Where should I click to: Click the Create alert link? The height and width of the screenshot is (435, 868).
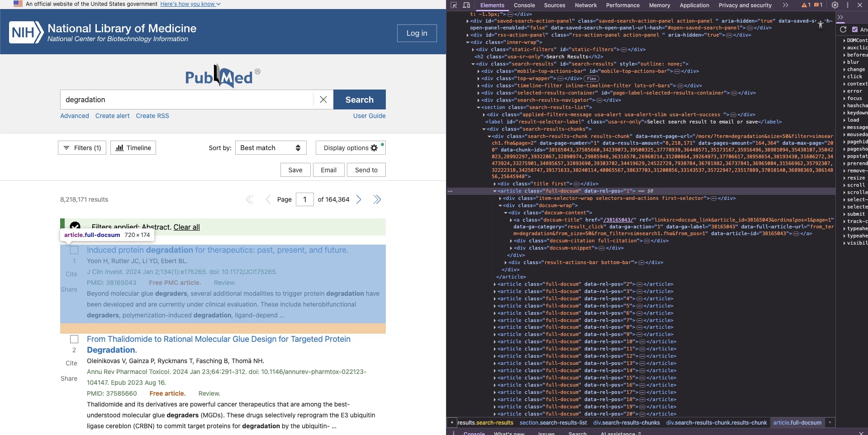[x=113, y=116]
